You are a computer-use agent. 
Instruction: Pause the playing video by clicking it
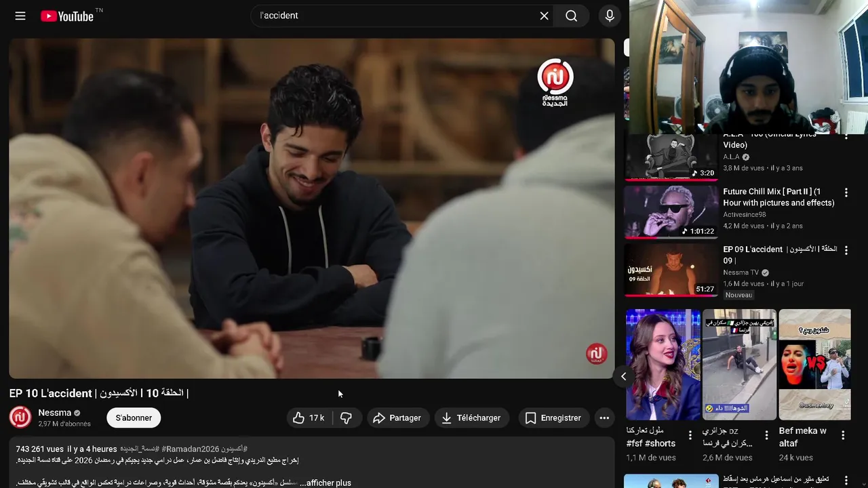click(312, 208)
